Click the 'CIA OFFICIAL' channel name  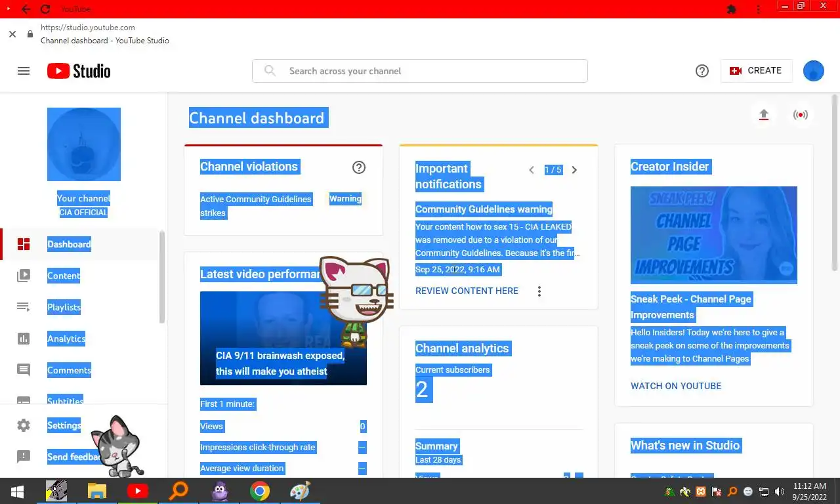pyautogui.click(x=83, y=213)
